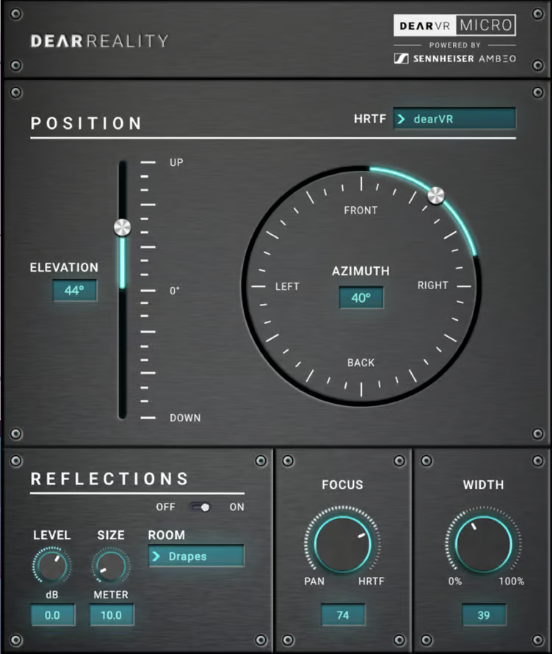
Task: Click the reflections Level knob
Action: tap(52, 566)
